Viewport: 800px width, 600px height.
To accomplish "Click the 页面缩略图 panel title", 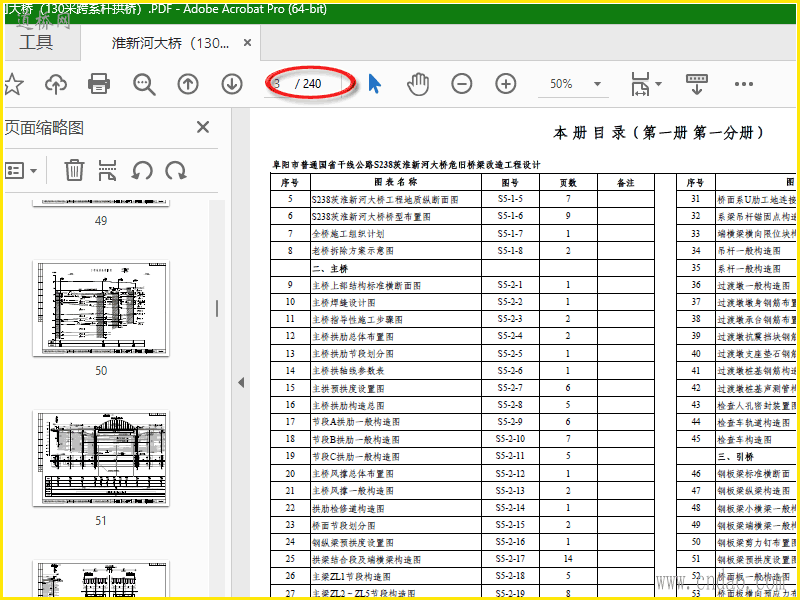I will (44, 128).
